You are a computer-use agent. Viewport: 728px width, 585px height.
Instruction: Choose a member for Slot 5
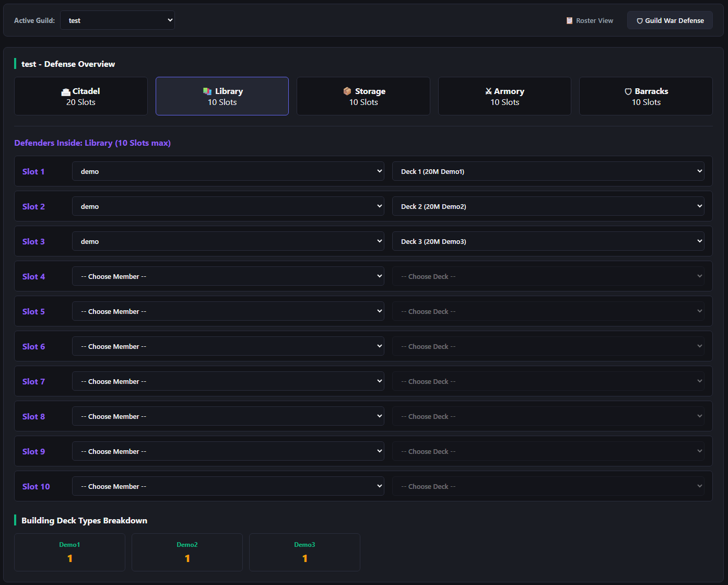click(228, 311)
